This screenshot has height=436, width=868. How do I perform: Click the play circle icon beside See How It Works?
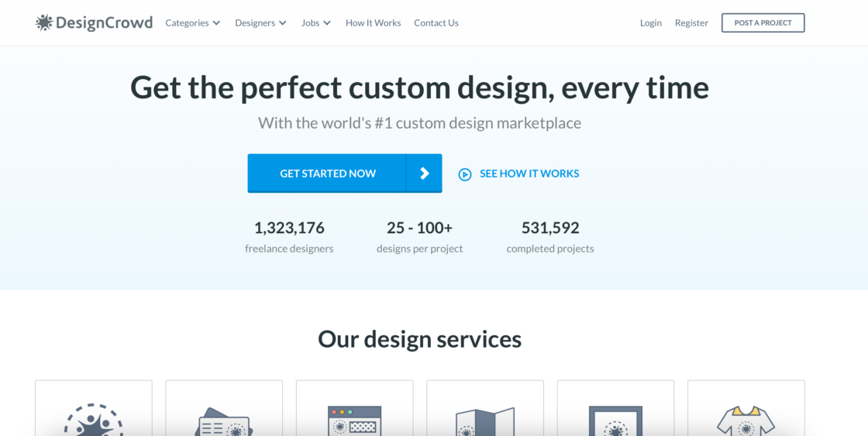pyautogui.click(x=465, y=174)
